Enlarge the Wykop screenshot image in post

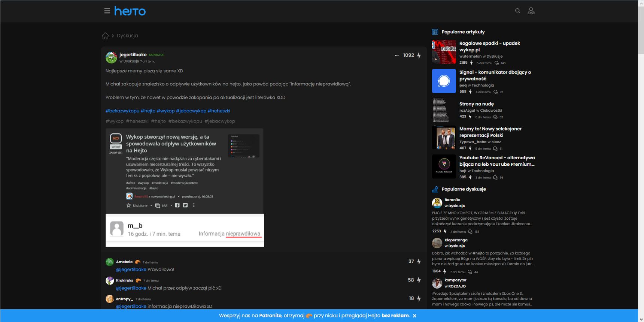(x=185, y=188)
